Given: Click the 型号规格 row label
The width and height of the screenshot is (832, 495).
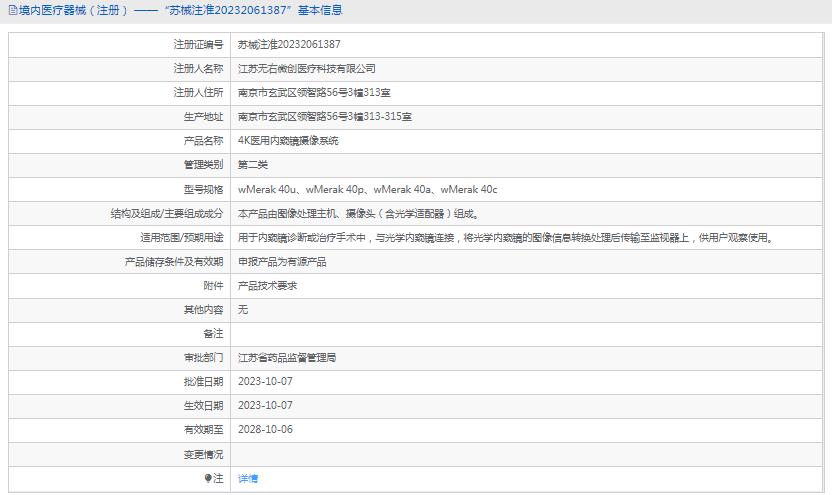Looking at the screenshot, I should point(203,189).
